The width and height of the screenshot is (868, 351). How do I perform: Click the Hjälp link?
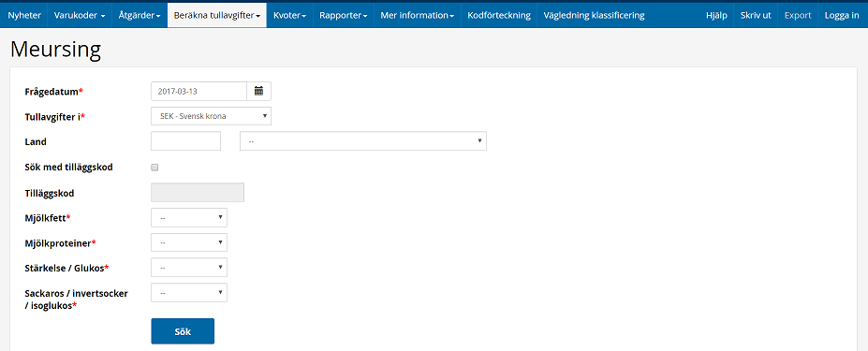click(x=716, y=16)
